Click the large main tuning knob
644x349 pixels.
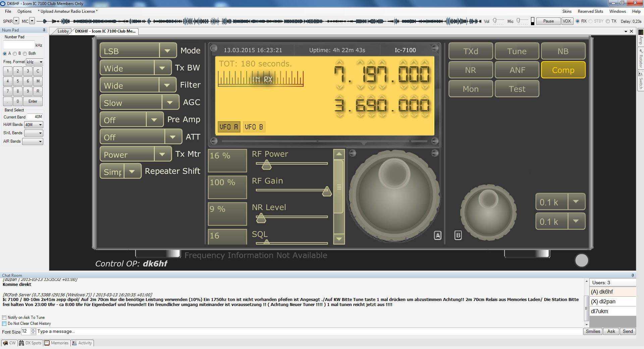[x=394, y=196]
